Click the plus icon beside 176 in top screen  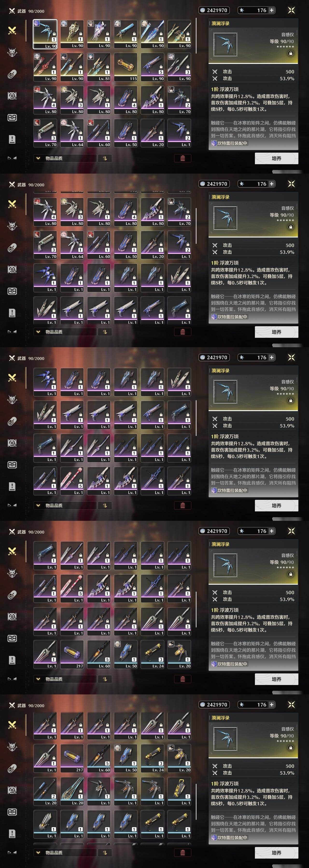coord(272,10)
